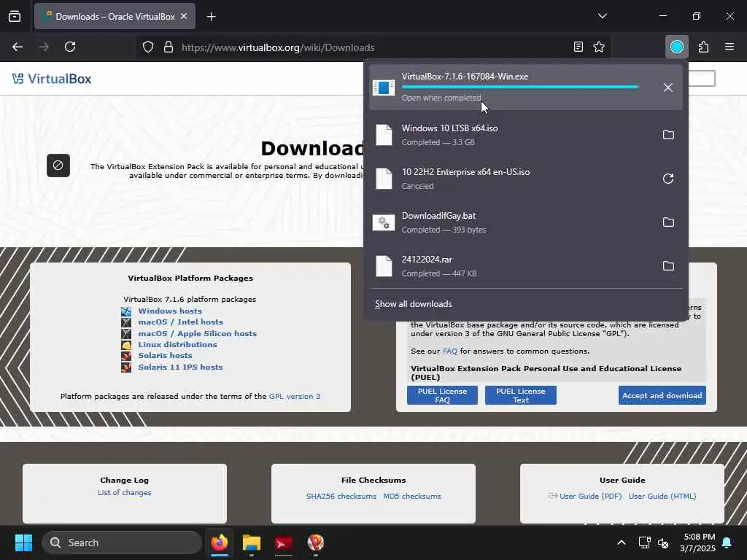Screen dimensions: 747x560
Task: Open the notification bell in the tray
Action: [727, 542]
